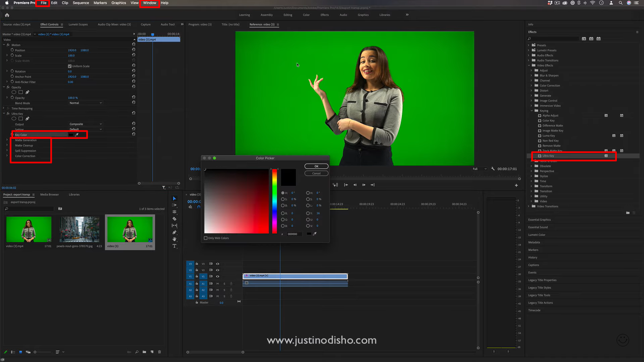Screen dimensions: 644x362
Task: Select the Razor tool
Action: 175,219
